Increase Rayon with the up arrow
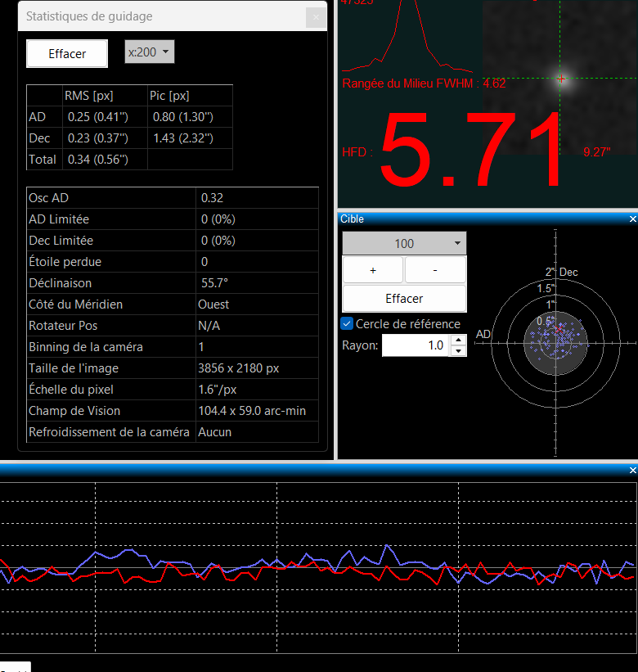The height and width of the screenshot is (672, 638). point(458,341)
